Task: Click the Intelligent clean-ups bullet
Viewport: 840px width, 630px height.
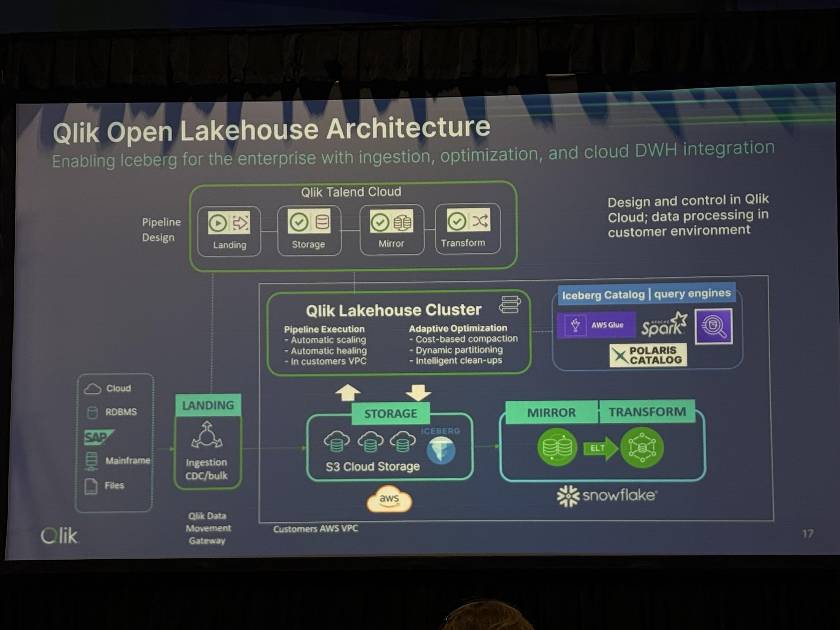Action: click(456, 360)
